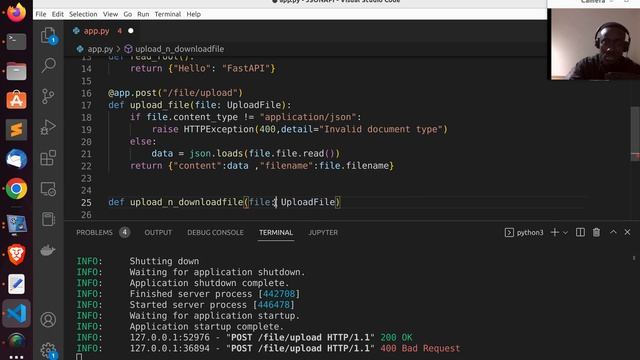Focus Visual Studio Code in dock
The image size is (640, 360).
click(16, 313)
